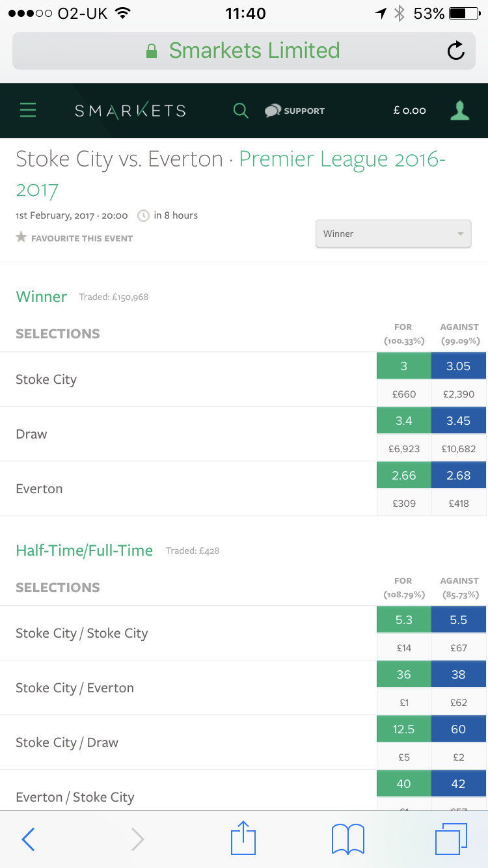Back Stoke City / Everton at 36
The width and height of the screenshot is (488, 868).
tap(403, 675)
